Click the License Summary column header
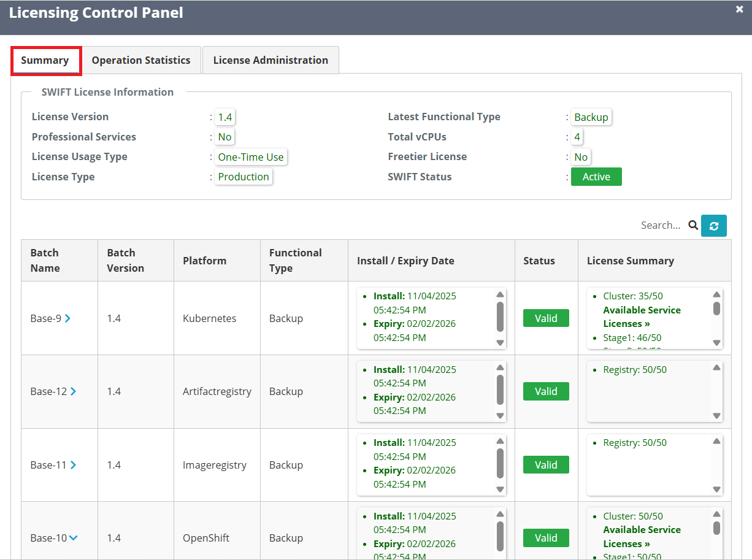This screenshot has height=560, width=752. [x=654, y=261]
